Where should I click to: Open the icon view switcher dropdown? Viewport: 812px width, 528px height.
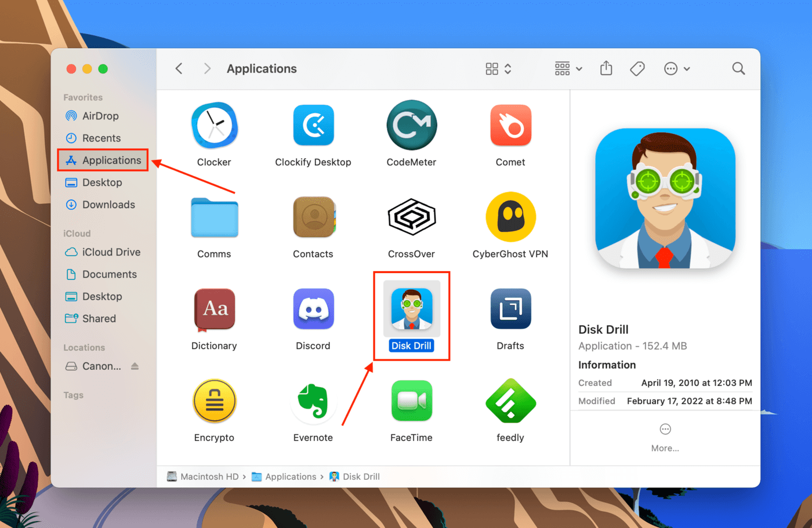tap(498, 69)
